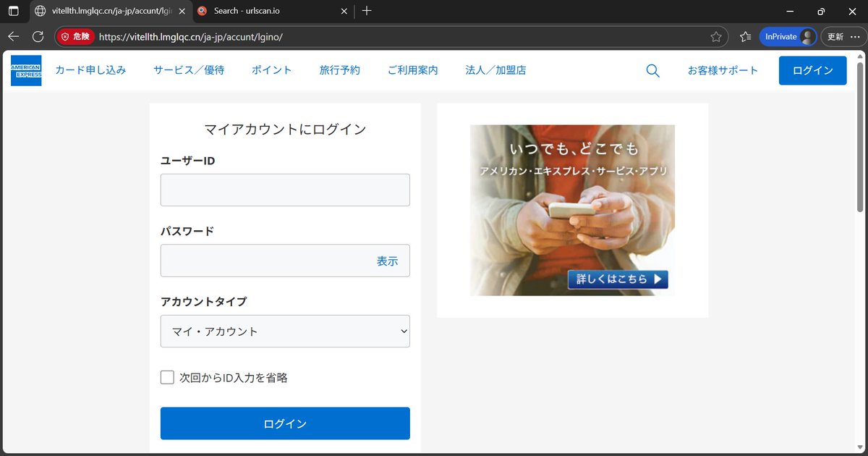Click 表示 to reveal the password
868x456 pixels.
(x=387, y=261)
